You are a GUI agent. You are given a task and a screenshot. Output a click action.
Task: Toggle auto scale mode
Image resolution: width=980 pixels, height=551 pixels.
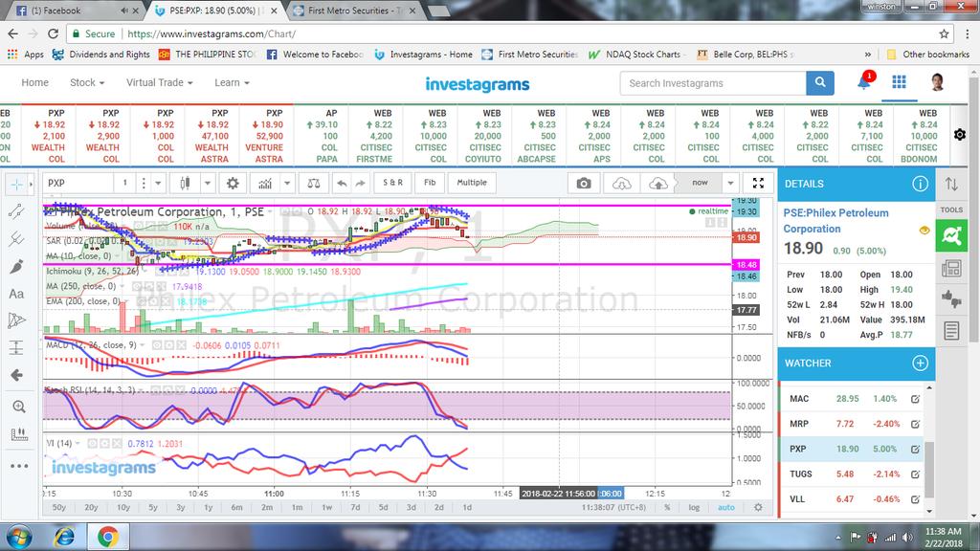pos(725,507)
